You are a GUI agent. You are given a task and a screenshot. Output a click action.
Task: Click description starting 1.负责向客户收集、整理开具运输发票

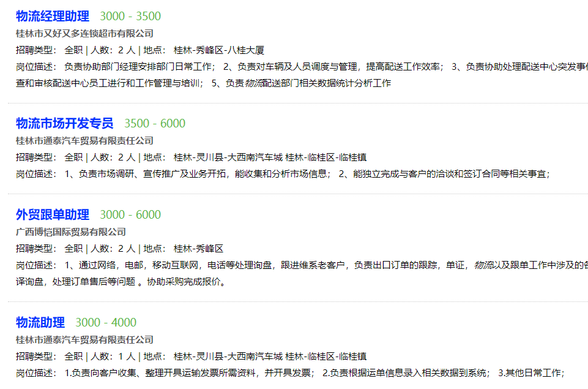click(290, 373)
